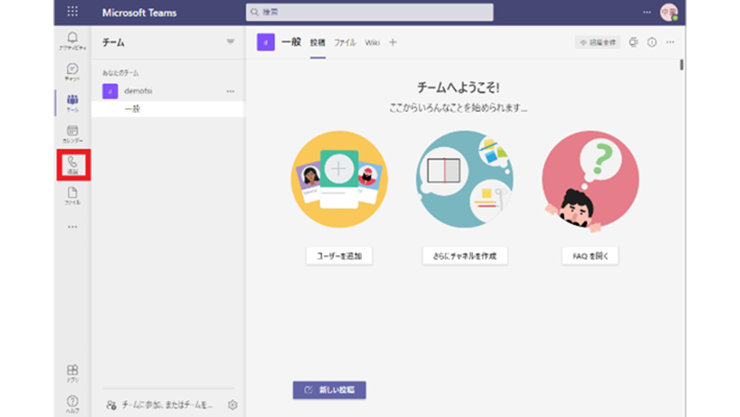
Task: Open Files (ファイル) in the left sidebar
Action: coord(72,195)
